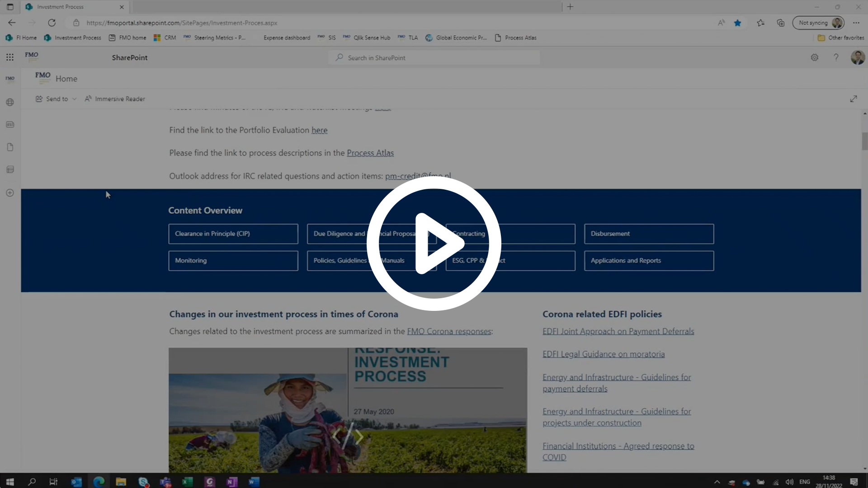This screenshot has width=868, height=488.
Task: Go to next carousel slide
Action: point(359,436)
